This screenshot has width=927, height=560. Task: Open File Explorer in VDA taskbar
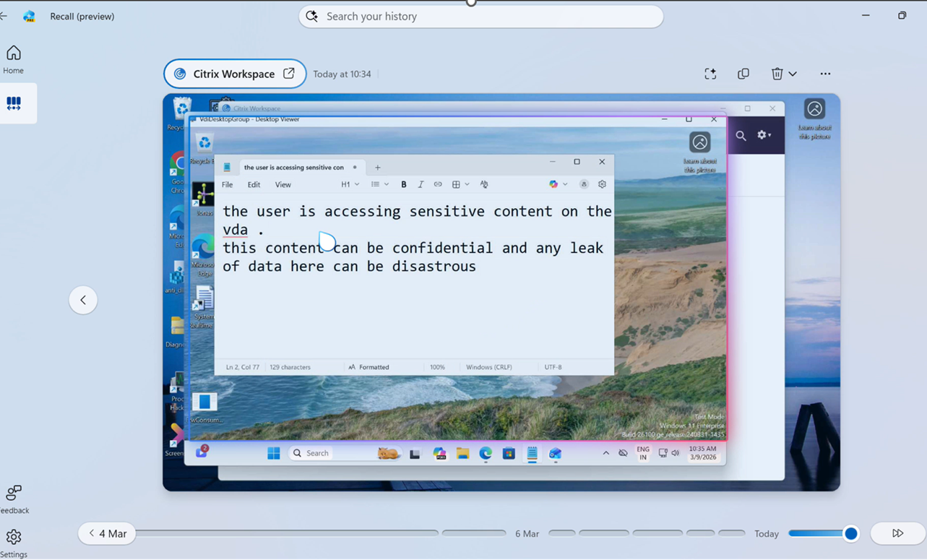[462, 454]
